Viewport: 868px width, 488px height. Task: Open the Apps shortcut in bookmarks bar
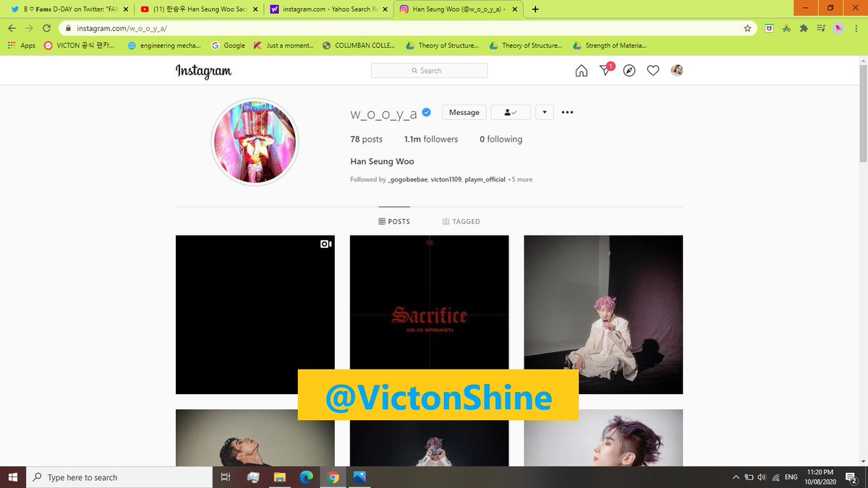point(21,45)
